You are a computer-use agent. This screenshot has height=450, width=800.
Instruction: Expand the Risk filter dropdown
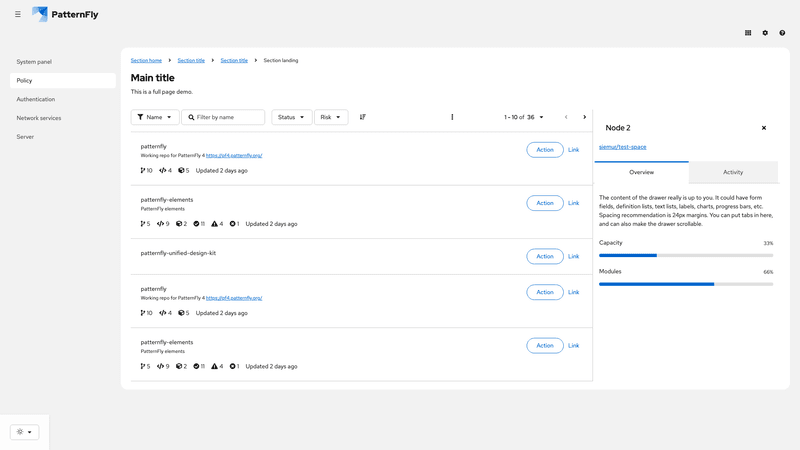tap(331, 117)
